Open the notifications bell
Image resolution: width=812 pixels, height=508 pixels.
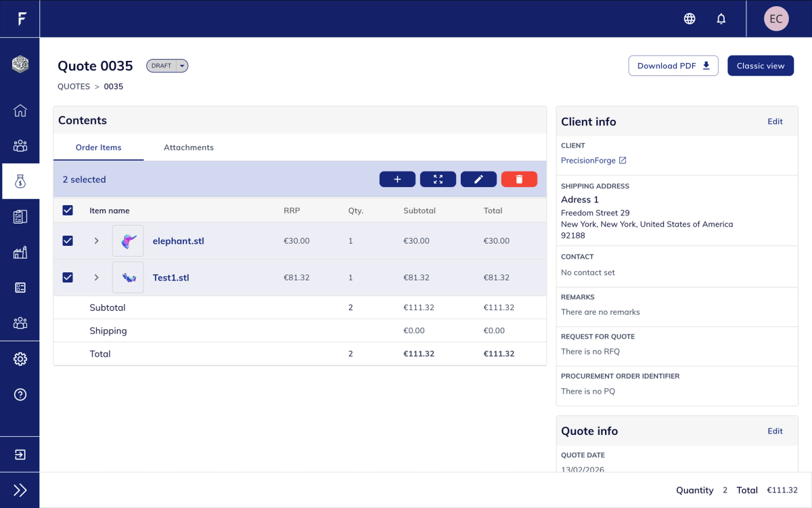pos(721,19)
